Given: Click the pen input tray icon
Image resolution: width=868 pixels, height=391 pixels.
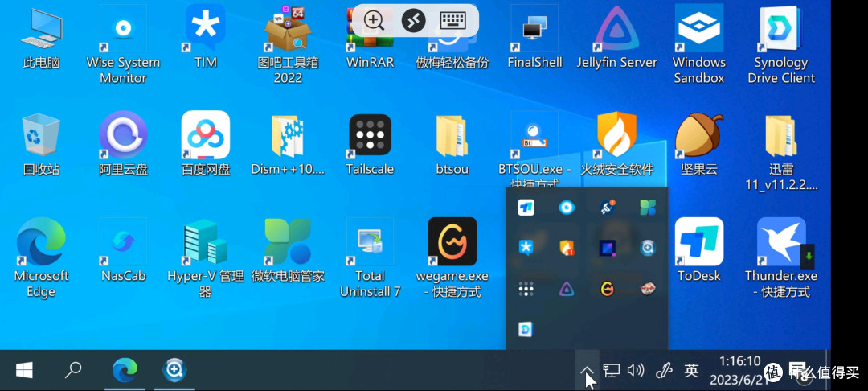Looking at the screenshot, I should click(x=663, y=371).
